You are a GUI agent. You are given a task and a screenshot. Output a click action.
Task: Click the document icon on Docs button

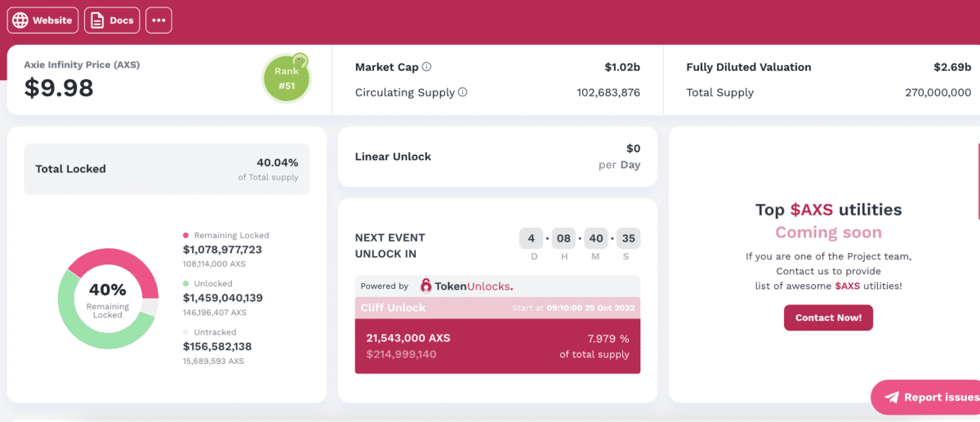pos(97,20)
